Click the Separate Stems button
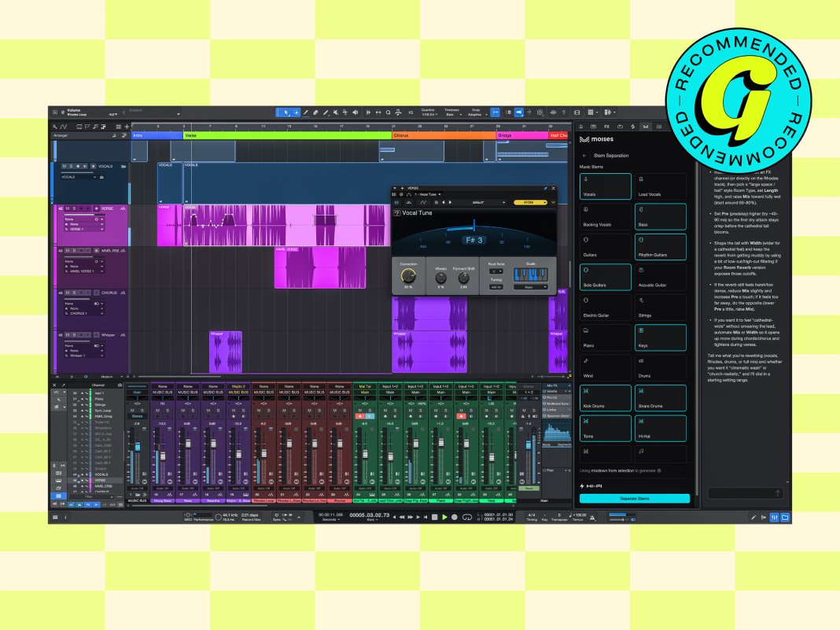Screen dimensions: 840x630 [x=634, y=498]
